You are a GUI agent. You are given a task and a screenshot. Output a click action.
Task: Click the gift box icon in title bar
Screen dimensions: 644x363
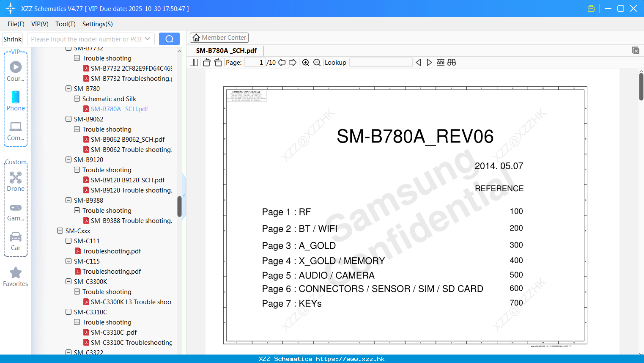click(x=591, y=8)
